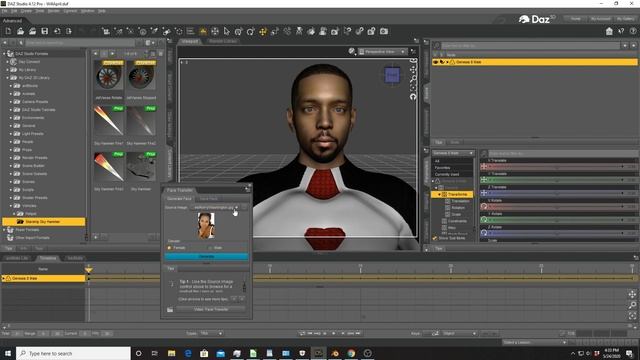Click the Scale tool beside Universal tool

tap(275, 31)
